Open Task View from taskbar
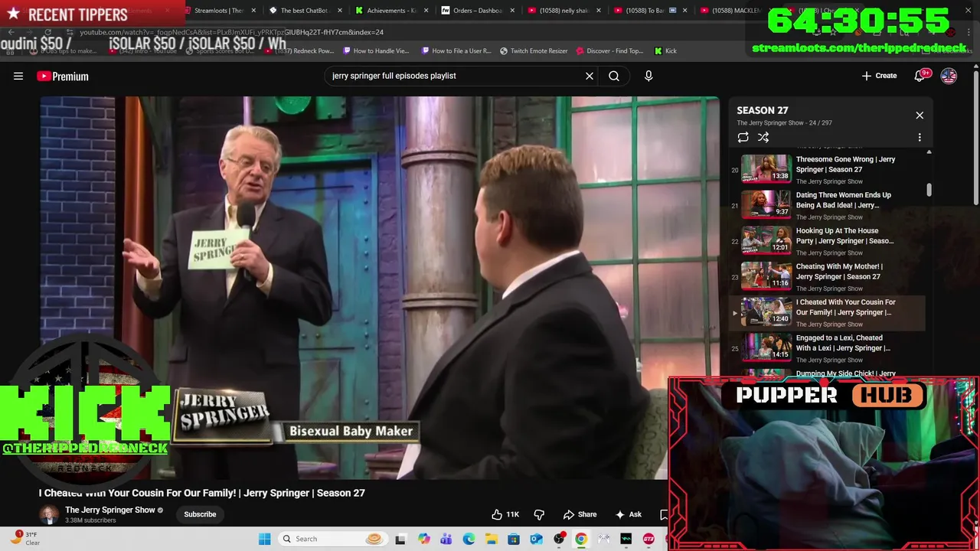Viewport: 980px width, 551px height. 400,539
